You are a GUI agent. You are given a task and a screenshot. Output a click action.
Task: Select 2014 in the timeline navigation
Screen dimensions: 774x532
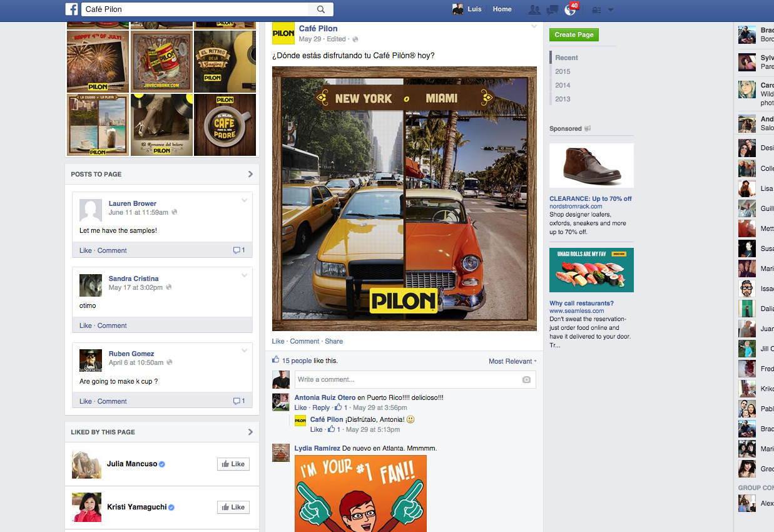pyautogui.click(x=563, y=85)
